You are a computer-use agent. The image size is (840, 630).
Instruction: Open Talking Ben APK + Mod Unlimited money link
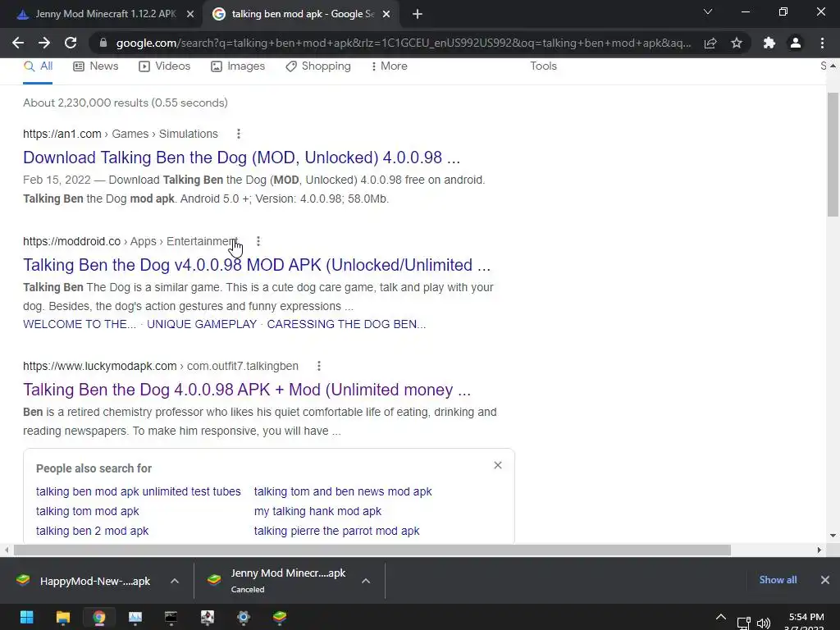point(247,390)
